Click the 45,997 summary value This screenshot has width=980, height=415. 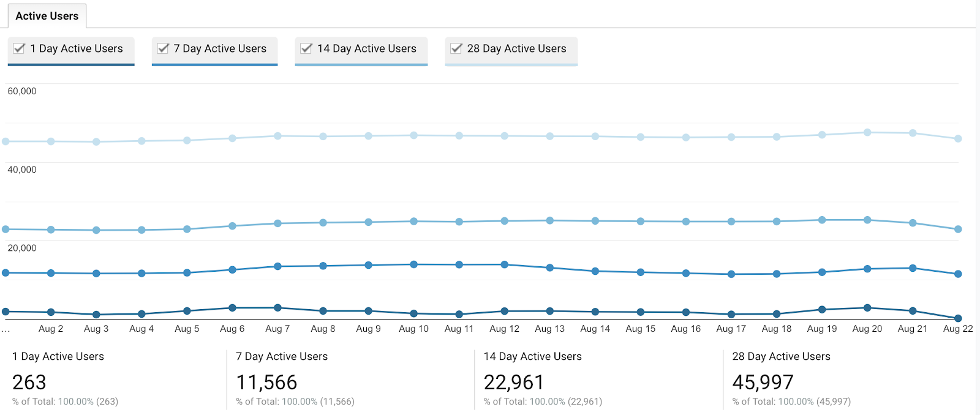pyautogui.click(x=763, y=383)
